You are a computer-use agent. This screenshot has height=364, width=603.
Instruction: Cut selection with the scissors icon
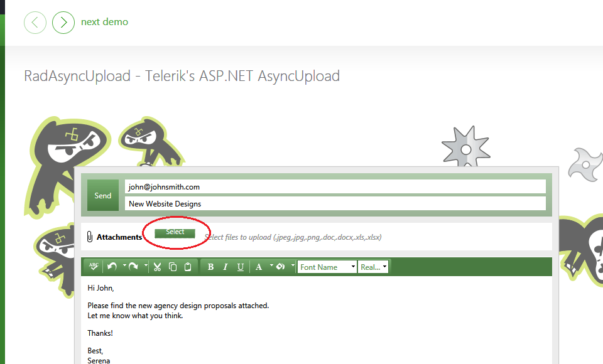tap(157, 267)
